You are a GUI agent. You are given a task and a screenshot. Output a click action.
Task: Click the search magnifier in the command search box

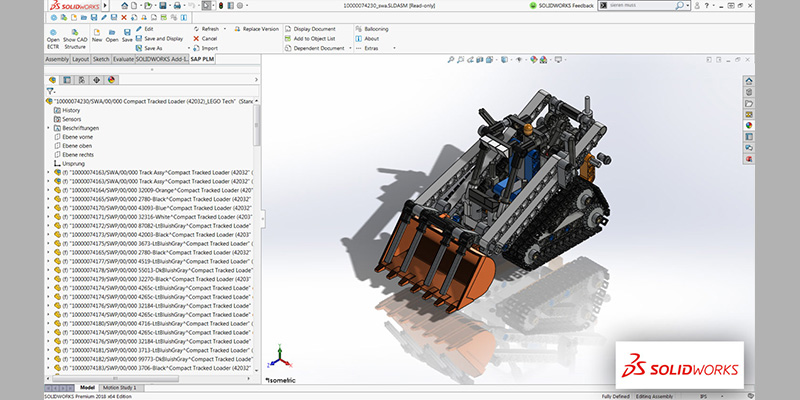[x=680, y=6]
